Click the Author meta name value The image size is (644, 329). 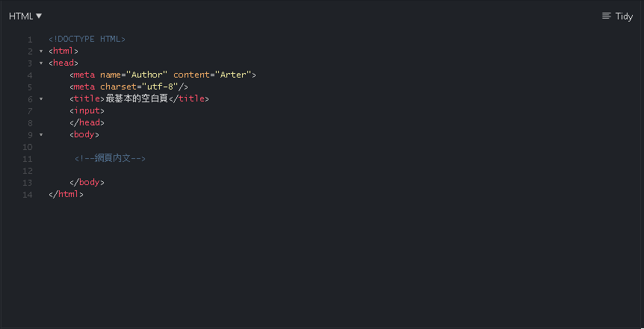(x=147, y=75)
